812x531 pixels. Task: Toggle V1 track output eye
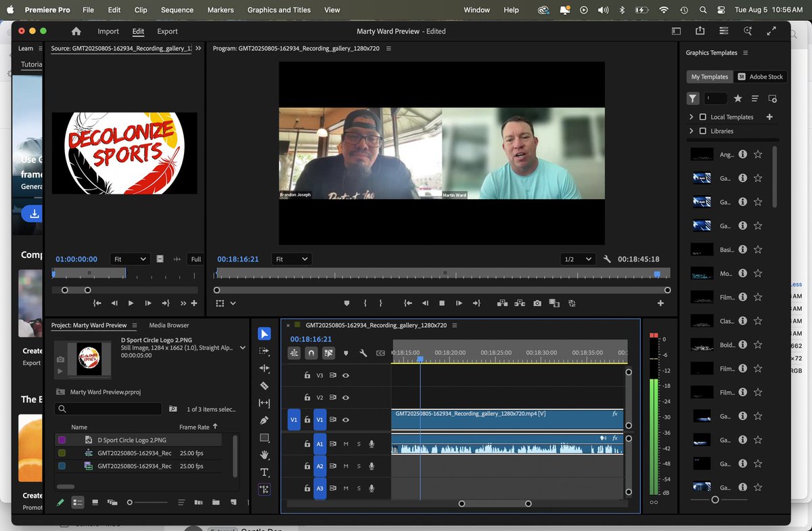tap(346, 420)
